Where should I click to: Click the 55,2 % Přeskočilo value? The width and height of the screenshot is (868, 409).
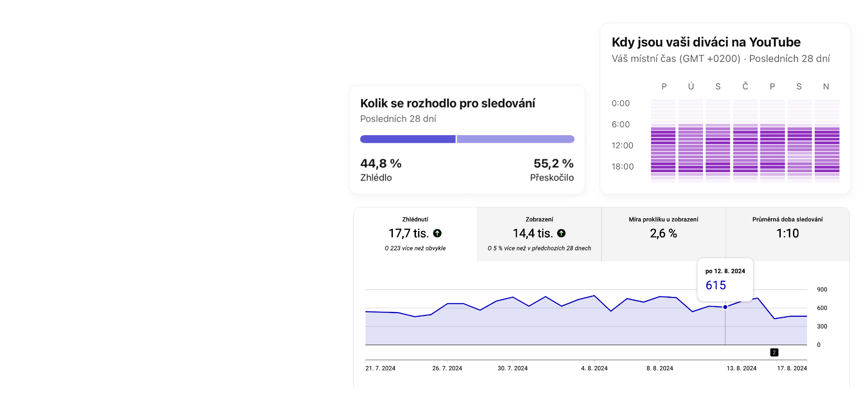click(554, 164)
